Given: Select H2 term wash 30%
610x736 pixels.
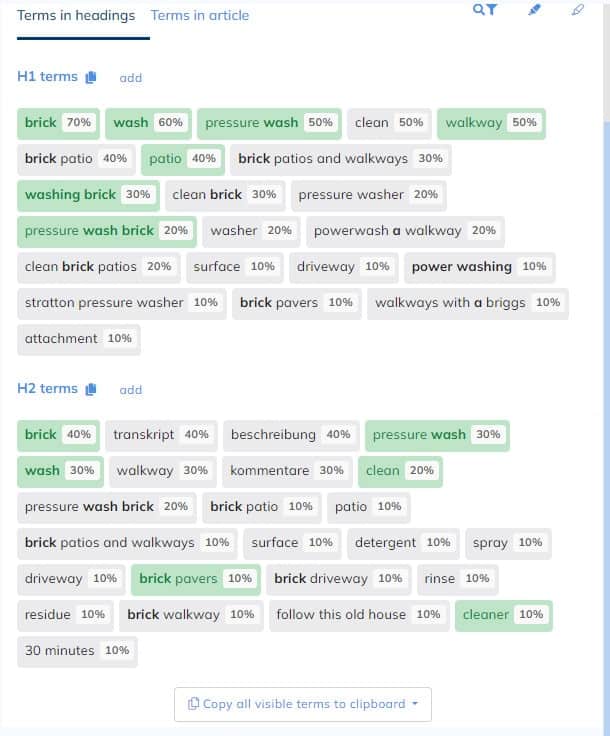Looking at the screenshot, I should pyautogui.click(x=60, y=472).
